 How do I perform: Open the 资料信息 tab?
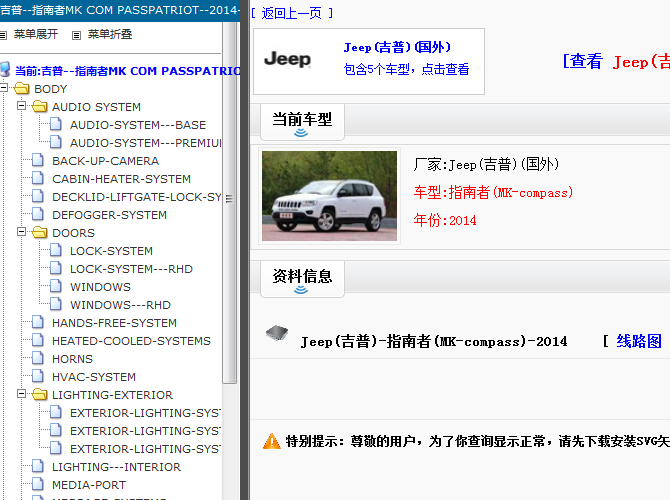pos(302,279)
